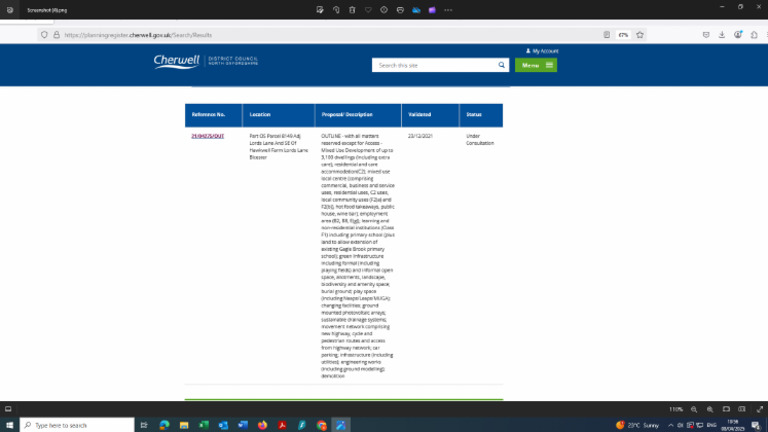
Task: Click the Photos app icon beside file name
Action: [10, 10]
